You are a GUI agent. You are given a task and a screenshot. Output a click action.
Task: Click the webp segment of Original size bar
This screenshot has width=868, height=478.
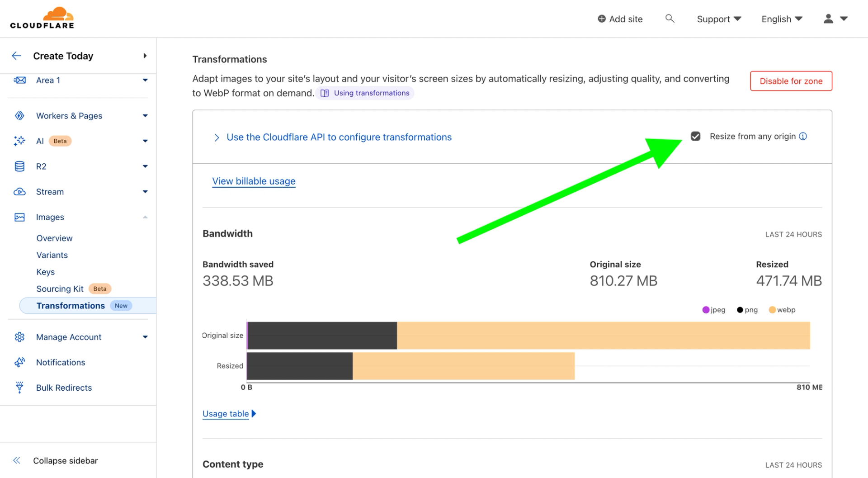[x=604, y=336]
